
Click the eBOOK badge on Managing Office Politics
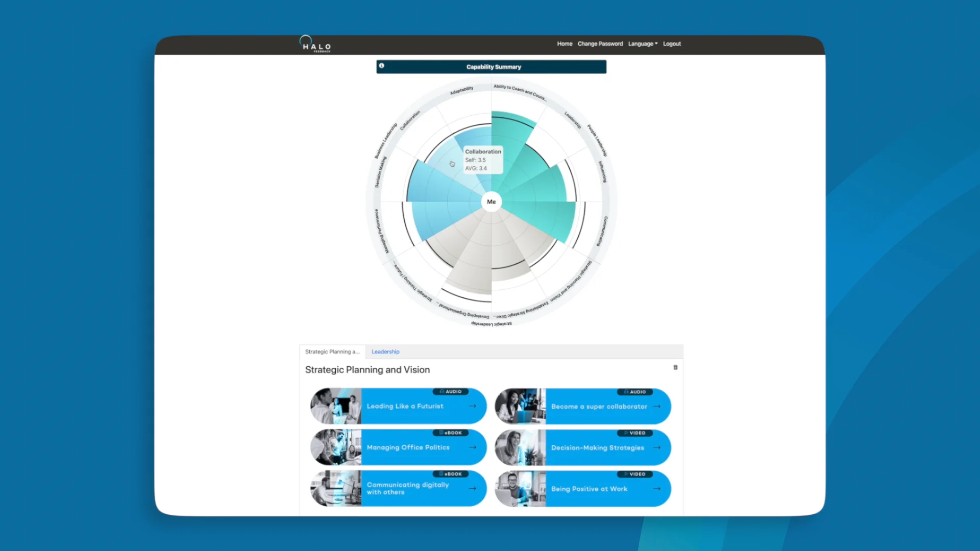(451, 433)
